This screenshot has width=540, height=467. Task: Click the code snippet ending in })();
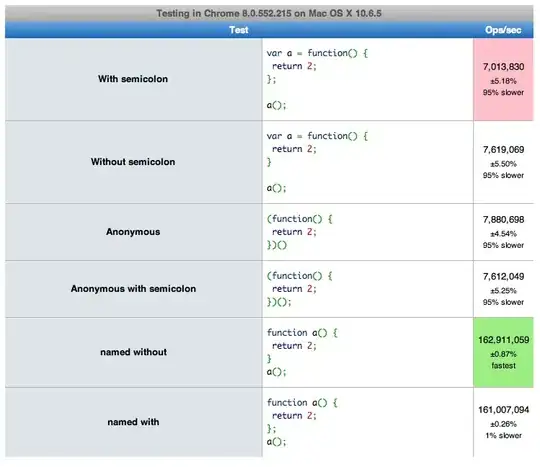point(299,289)
